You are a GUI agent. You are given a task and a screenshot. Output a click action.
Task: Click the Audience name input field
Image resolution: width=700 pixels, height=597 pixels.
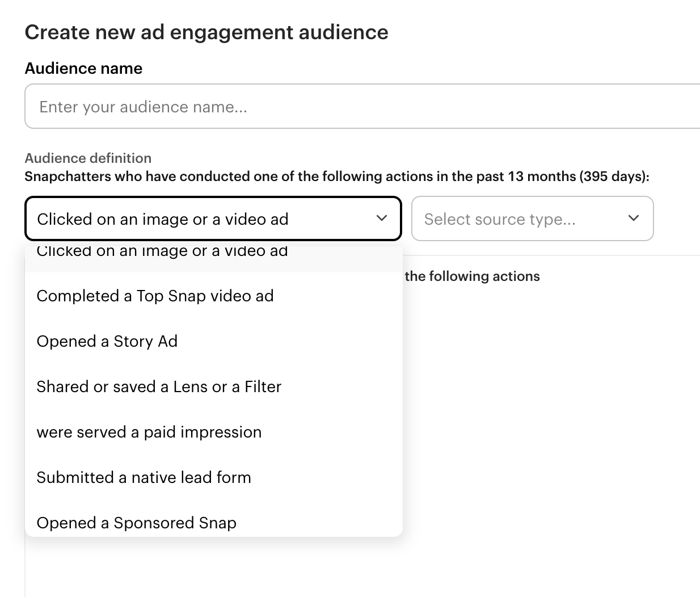[362, 106]
